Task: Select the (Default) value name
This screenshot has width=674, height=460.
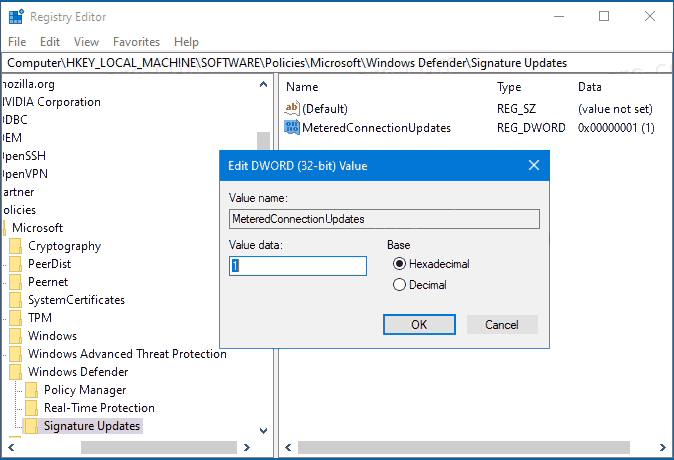Action: click(325, 108)
